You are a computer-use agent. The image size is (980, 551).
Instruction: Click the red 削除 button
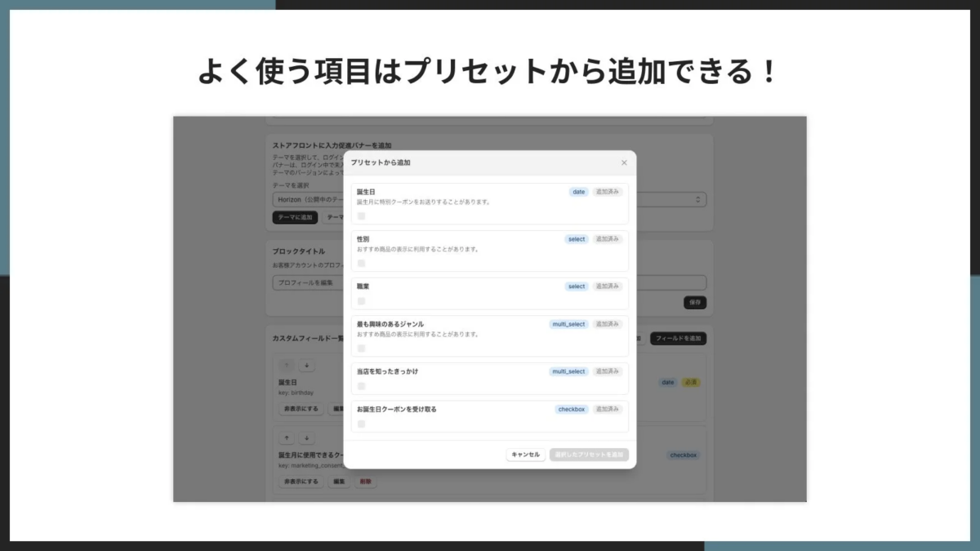point(365,482)
